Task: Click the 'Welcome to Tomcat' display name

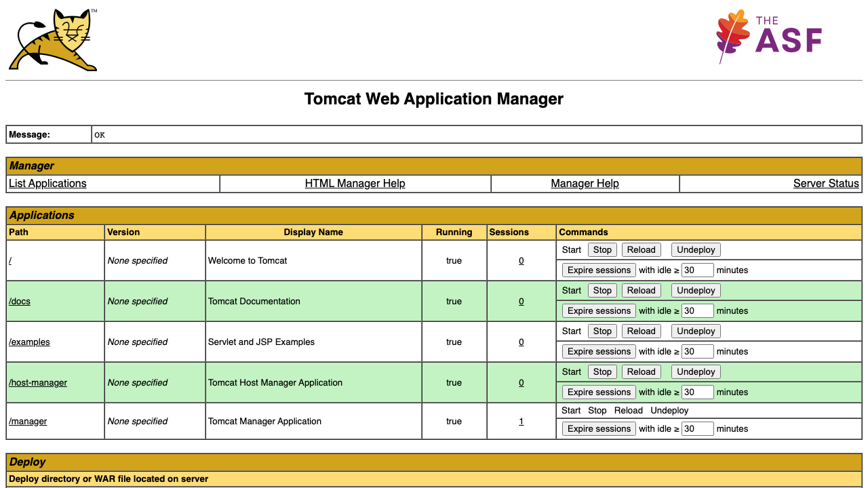Action: pos(248,261)
